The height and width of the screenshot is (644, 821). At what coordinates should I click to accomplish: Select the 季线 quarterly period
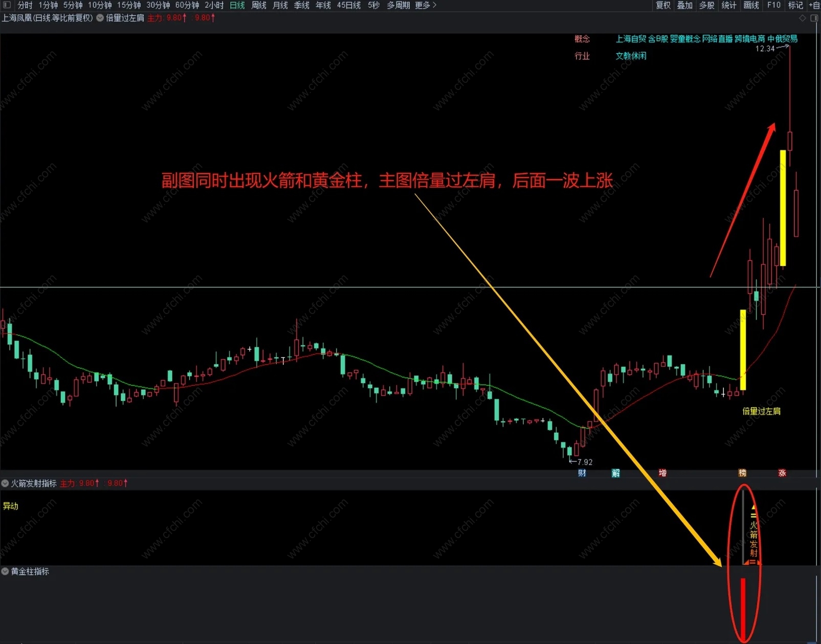[302, 5]
